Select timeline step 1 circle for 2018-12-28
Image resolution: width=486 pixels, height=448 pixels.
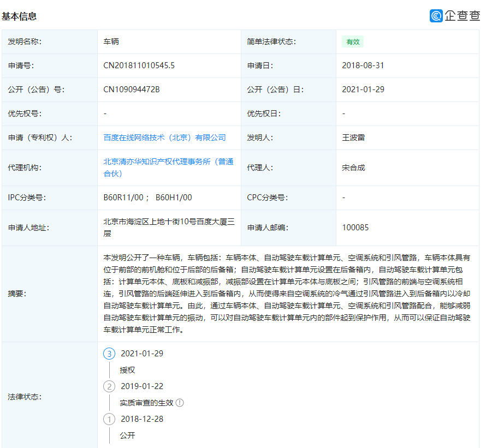coord(109,419)
